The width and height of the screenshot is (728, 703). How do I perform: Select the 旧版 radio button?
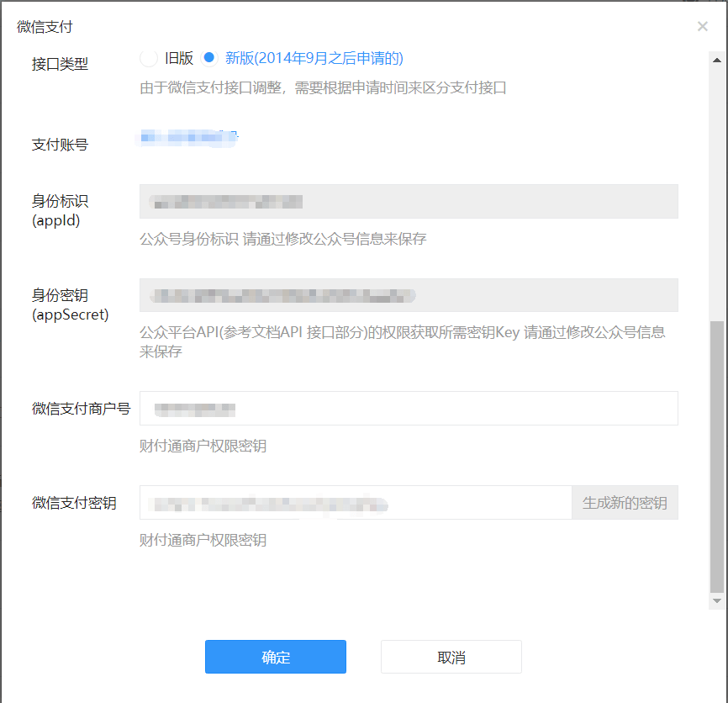149,58
